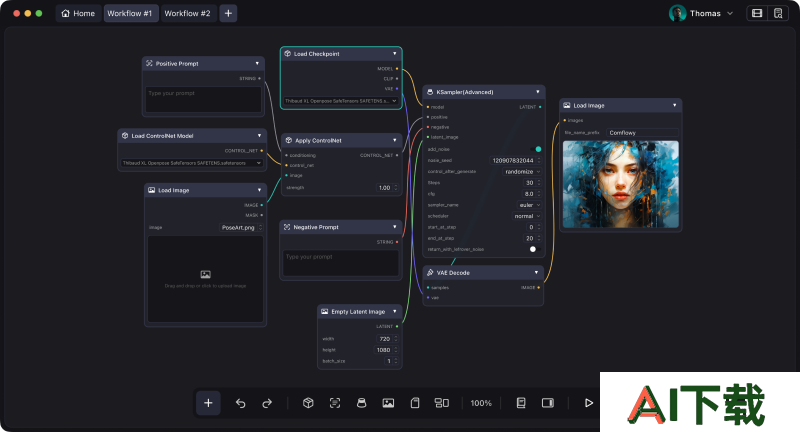Click the image icon in bottom toolbar

388,403
